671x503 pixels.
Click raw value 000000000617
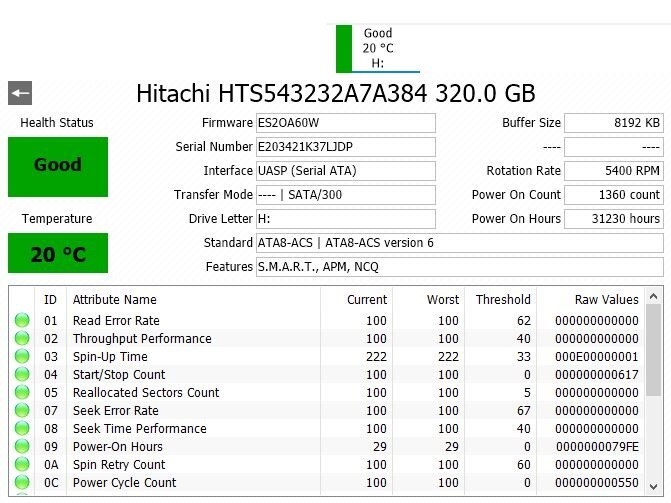597,375
